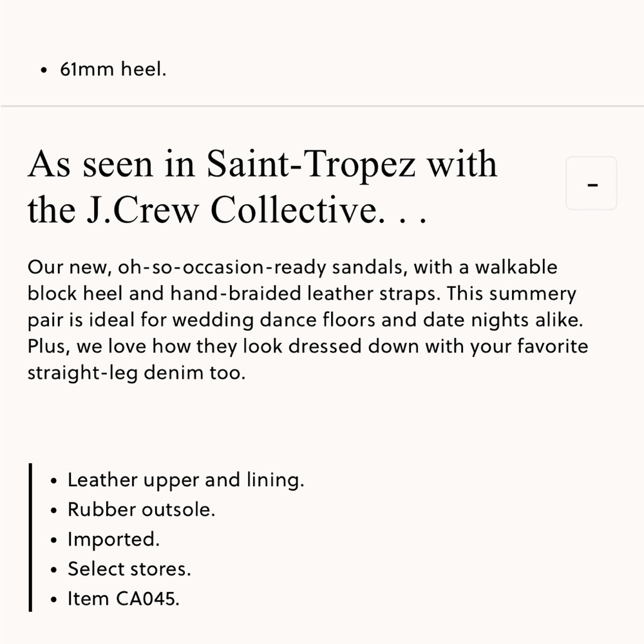Viewport: 644px width, 644px height.
Task: Click the words 'straight-leg denim too.'
Action: [x=137, y=373]
